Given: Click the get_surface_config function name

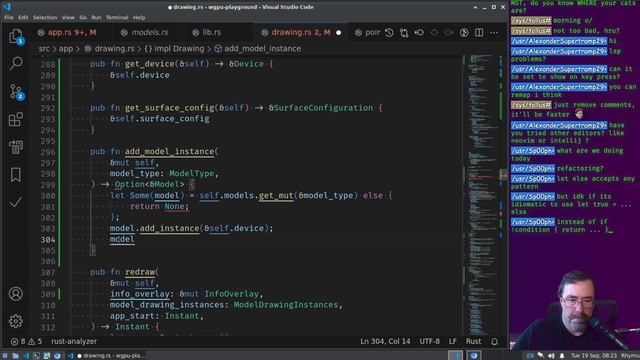Looking at the screenshot, I should 169,108.
